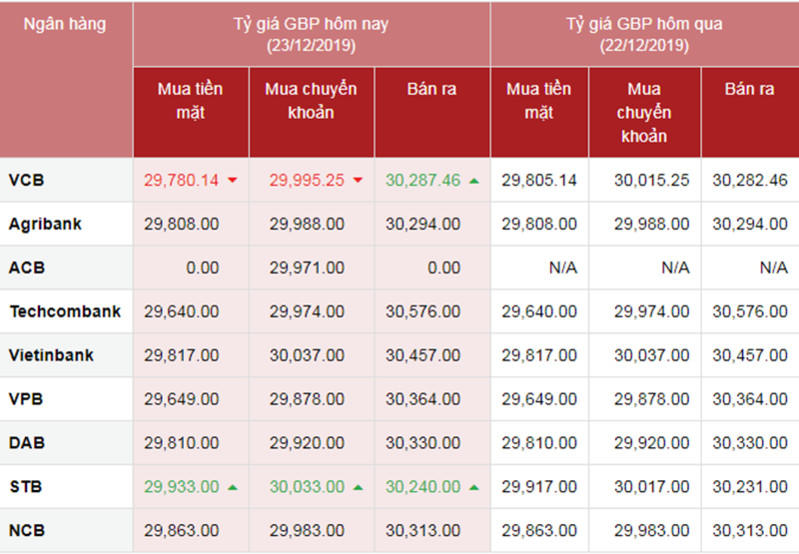Click the first N/A cell in ACB row
This screenshot has width=799, height=554.
(x=539, y=268)
